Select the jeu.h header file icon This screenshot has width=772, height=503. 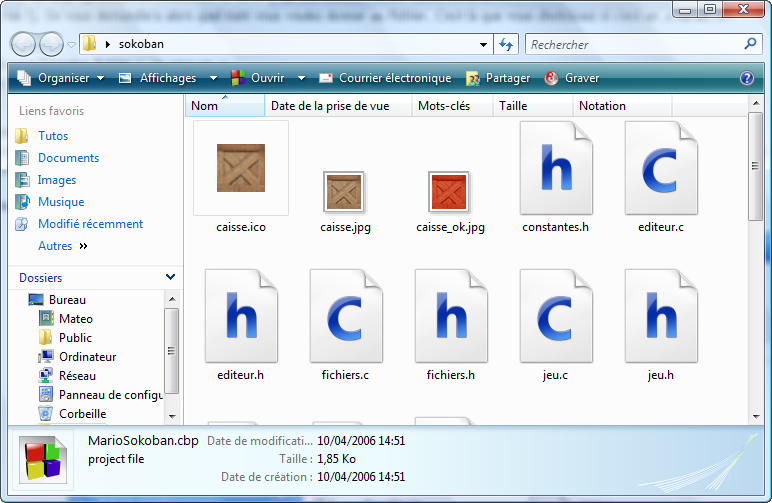[660, 316]
